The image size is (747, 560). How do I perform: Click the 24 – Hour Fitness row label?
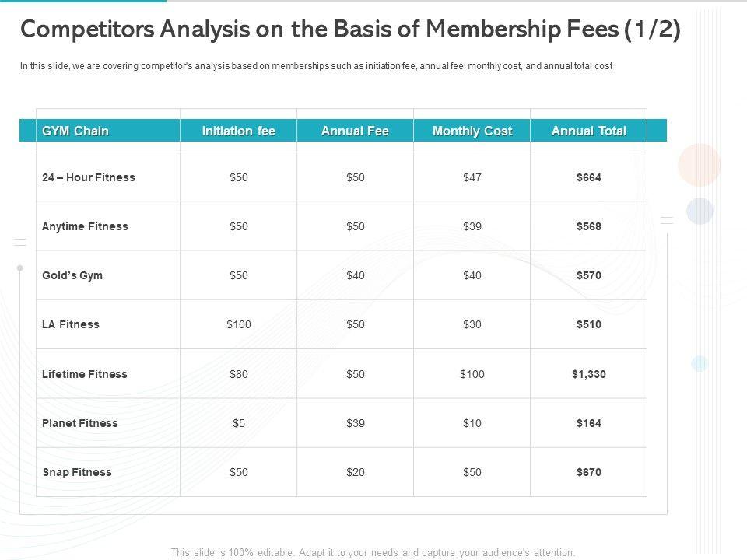click(x=89, y=177)
